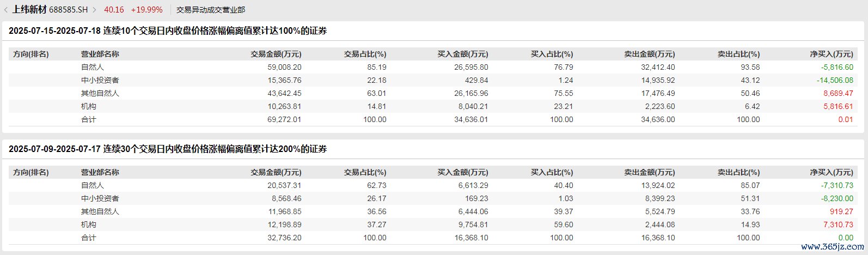
Task: Select 中小投资者 row in first table
Action: (433, 80)
